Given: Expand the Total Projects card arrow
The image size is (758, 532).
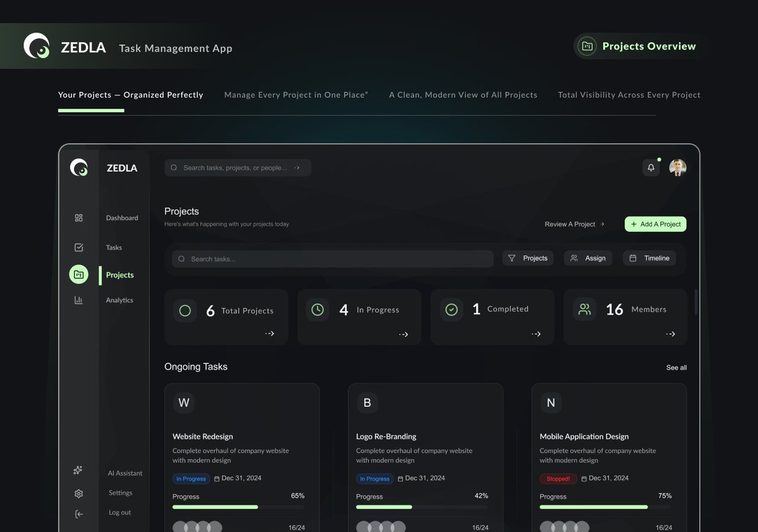Looking at the screenshot, I should click(x=270, y=334).
